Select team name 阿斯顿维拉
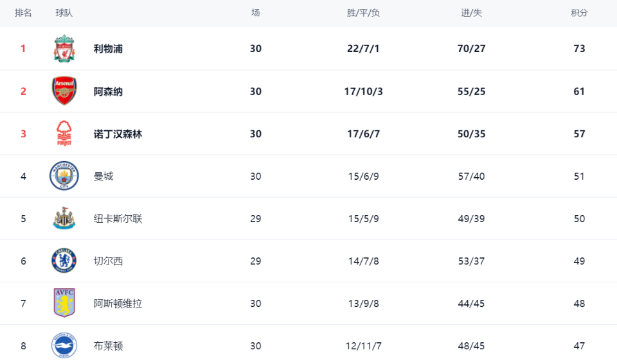Screen dimensions: 617x364 (x=118, y=304)
